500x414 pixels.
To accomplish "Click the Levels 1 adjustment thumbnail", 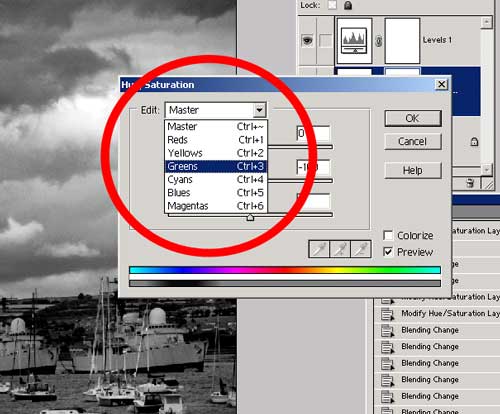I will [354, 41].
